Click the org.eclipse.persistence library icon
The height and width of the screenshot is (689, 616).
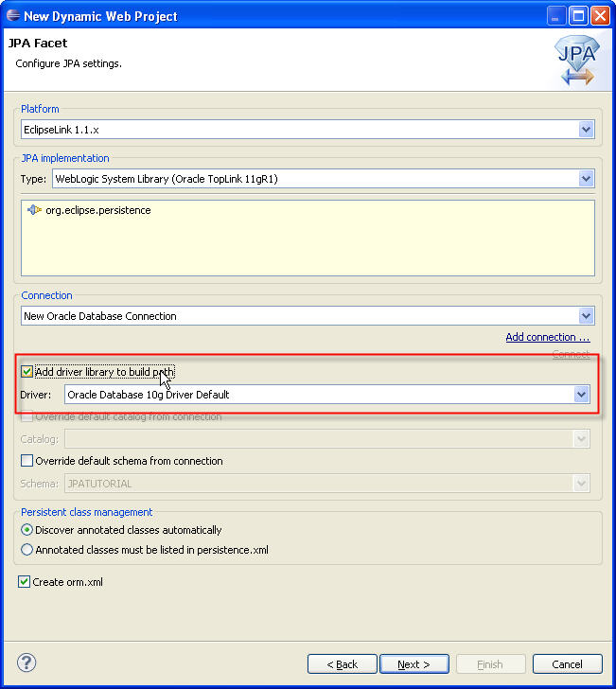click(35, 210)
